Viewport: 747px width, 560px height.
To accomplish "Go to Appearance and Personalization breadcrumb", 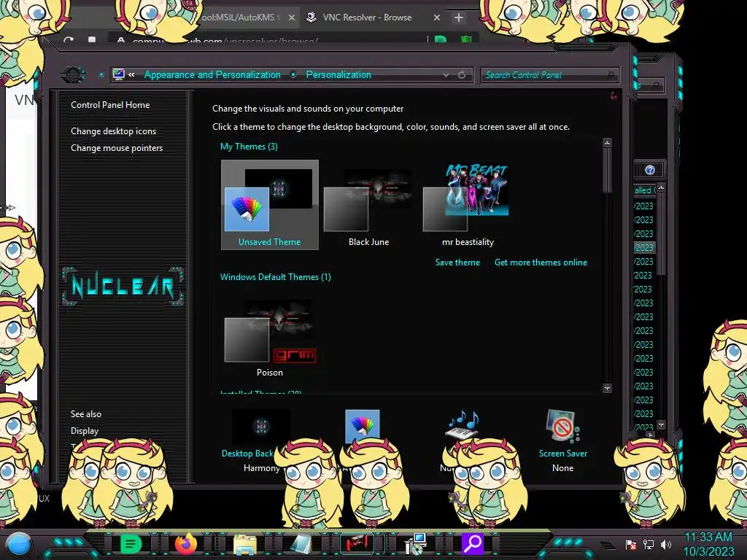I will [x=212, y=75].
